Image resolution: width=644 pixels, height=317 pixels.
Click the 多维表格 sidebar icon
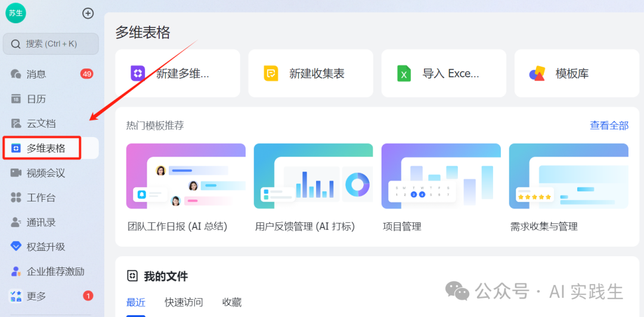pyautogui.click(x=16, y=148)
